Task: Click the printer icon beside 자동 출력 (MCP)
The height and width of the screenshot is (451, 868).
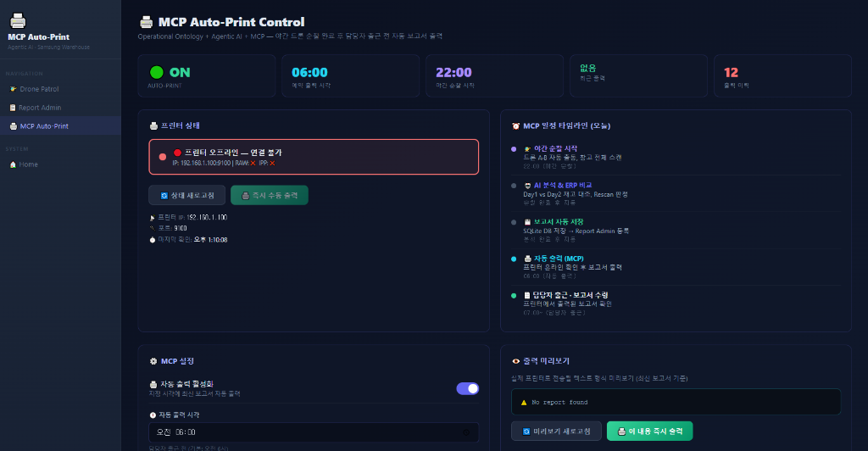Action: (x=527, y=258)
